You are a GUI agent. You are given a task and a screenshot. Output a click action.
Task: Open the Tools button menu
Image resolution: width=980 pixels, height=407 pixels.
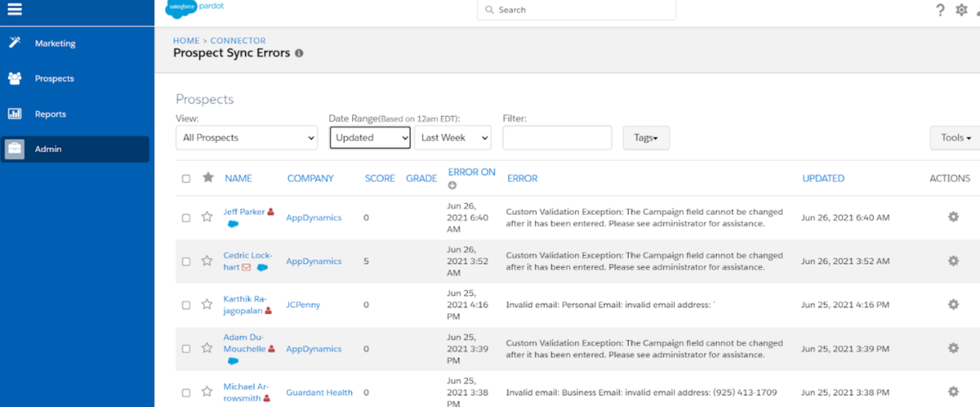click(x=955, y=138)
